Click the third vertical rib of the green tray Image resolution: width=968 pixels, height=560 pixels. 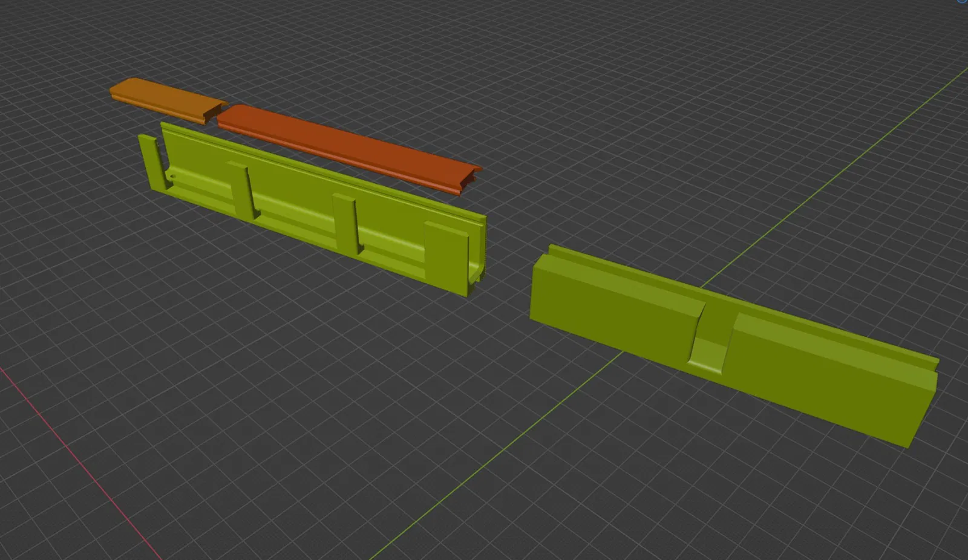tap(347, 223)
